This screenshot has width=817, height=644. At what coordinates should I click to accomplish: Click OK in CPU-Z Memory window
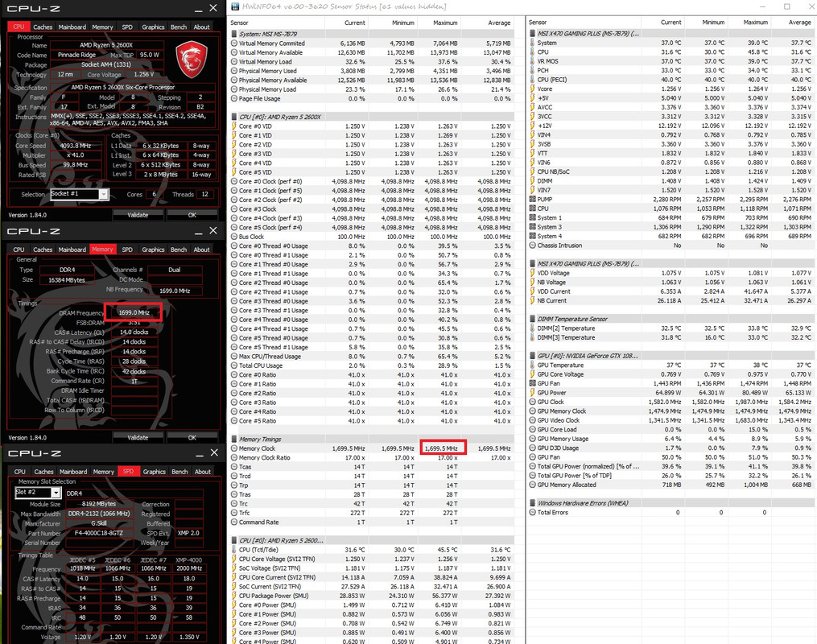[192, 438]
